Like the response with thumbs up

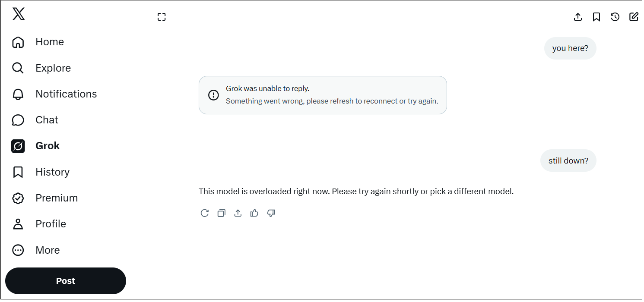pyautogui.click(x=254, y=213)
